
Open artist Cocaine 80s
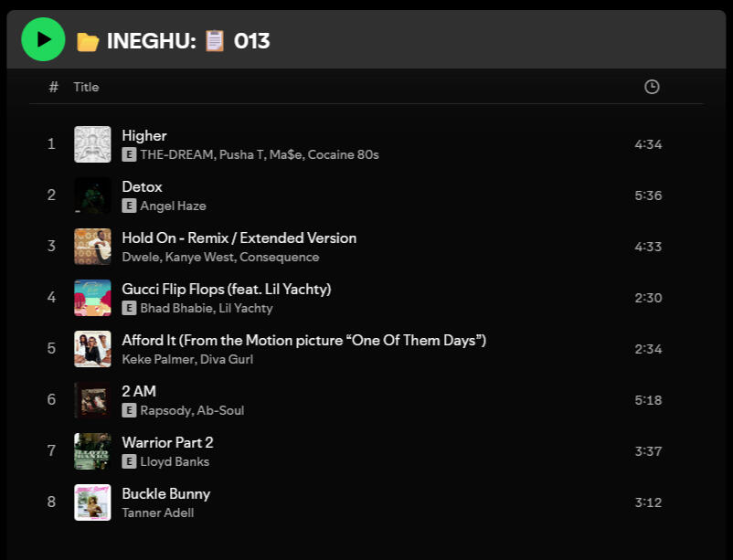click(343, 154)
